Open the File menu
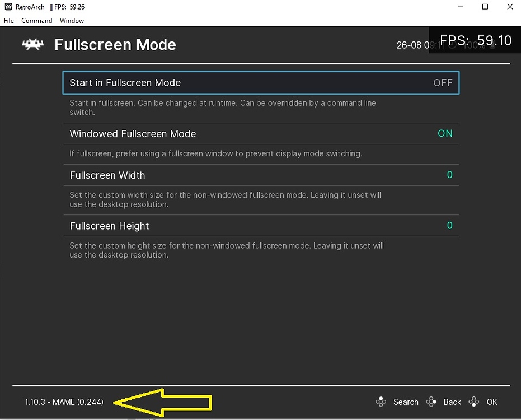 click(x=8, y=21)
